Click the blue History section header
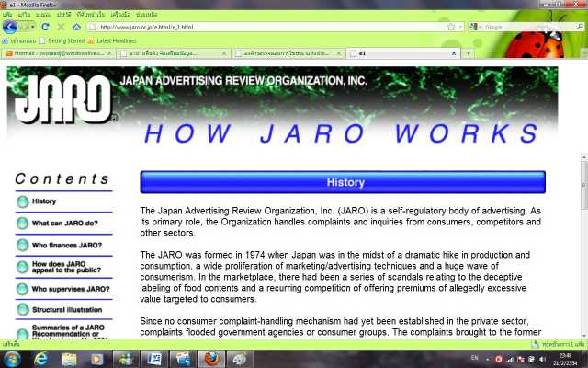This screenshot has height=368, width=588. (343, 182)
